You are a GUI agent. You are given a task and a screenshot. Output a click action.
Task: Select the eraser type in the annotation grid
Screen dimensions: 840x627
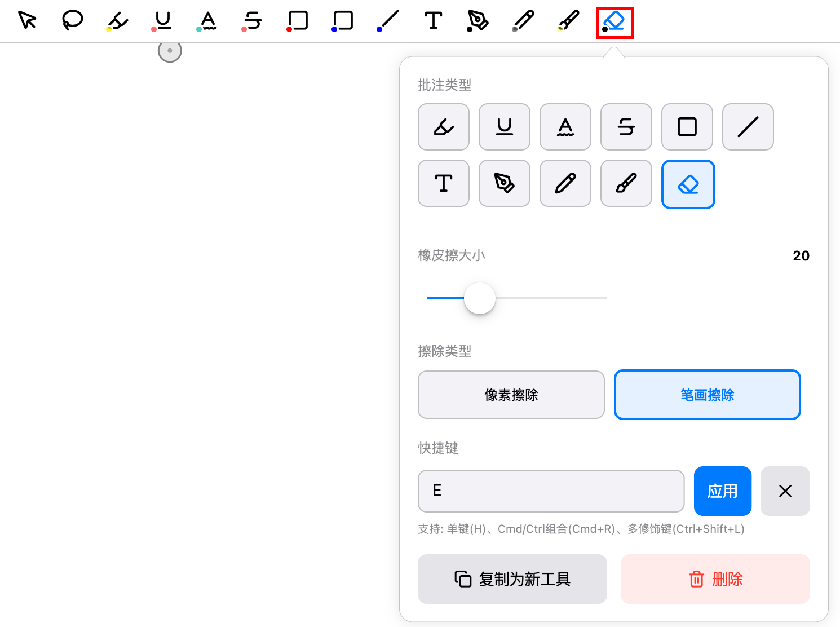[688, 184]
